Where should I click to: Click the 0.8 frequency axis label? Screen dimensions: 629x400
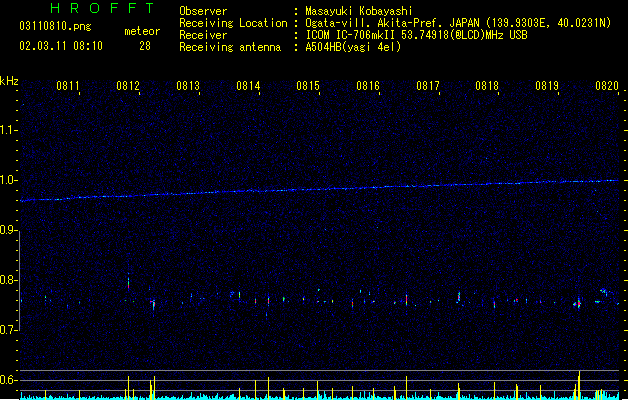(8, 280)
